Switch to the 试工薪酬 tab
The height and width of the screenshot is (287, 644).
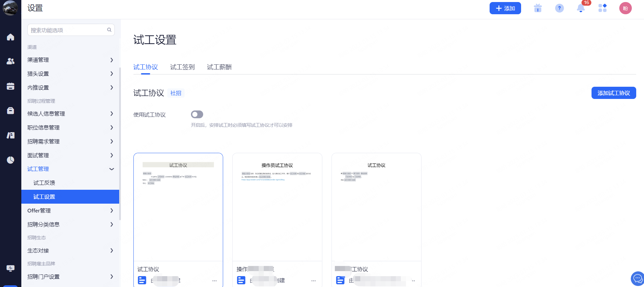click(x=219, y=67)
